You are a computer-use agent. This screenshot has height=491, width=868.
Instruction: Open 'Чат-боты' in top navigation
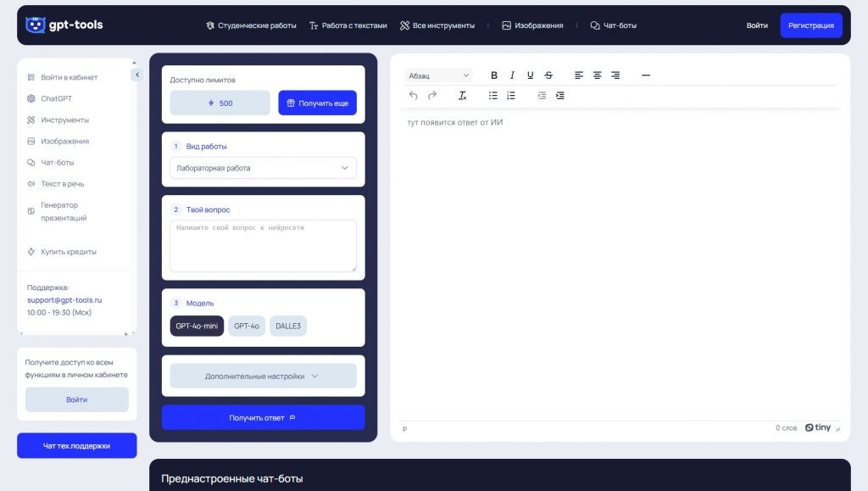(613, 25)
